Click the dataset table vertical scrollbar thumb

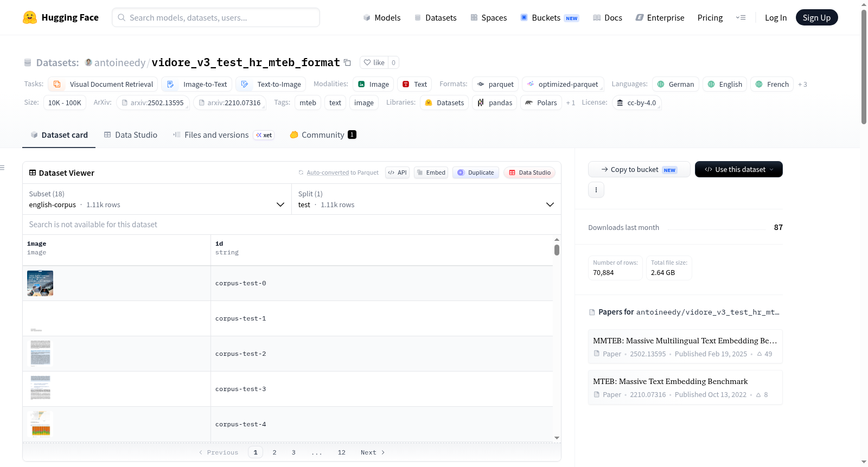click(x=557, y=250)
